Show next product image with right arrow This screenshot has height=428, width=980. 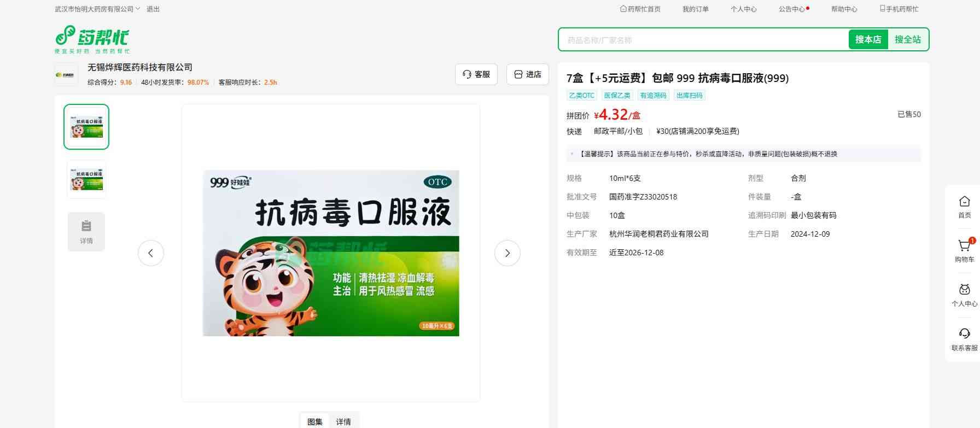(507, 253)
